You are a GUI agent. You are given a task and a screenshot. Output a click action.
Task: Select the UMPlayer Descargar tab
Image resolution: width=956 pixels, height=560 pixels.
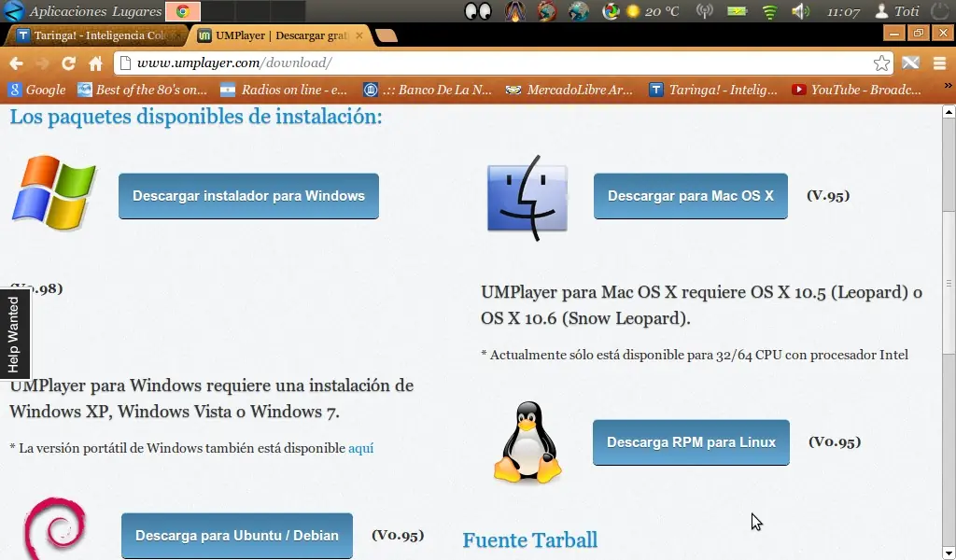pyautogui.click(x=279, y=35)
